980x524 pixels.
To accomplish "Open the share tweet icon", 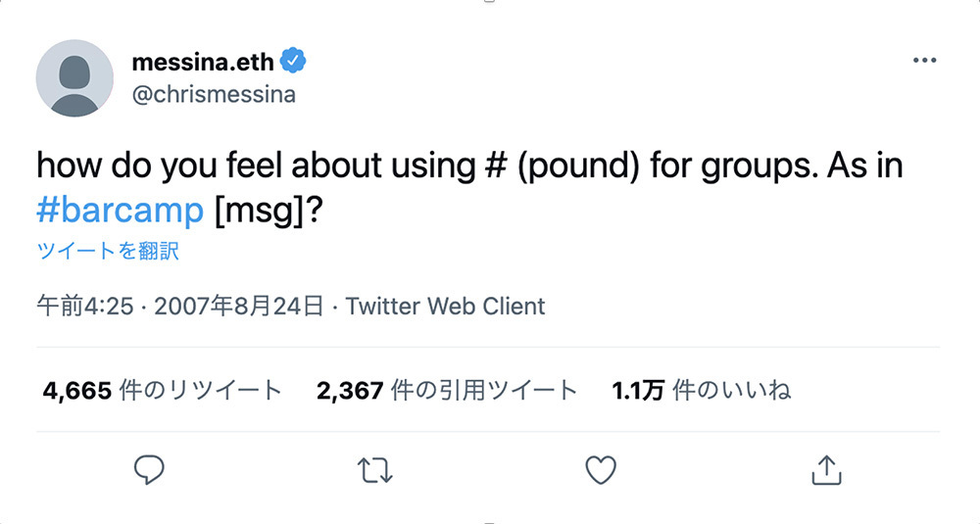I will [x=827, y=471].
